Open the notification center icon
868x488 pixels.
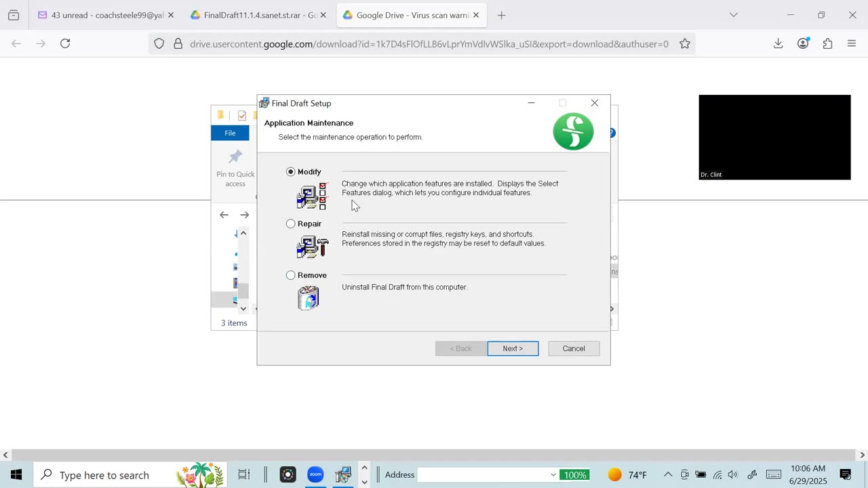click(x=846, y=474)
